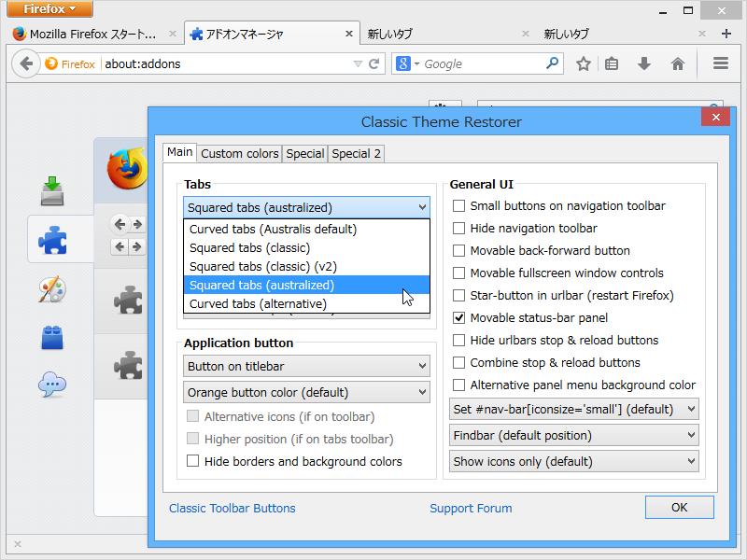
Task: Switch to the Main tab
Action: coord(179,152)
